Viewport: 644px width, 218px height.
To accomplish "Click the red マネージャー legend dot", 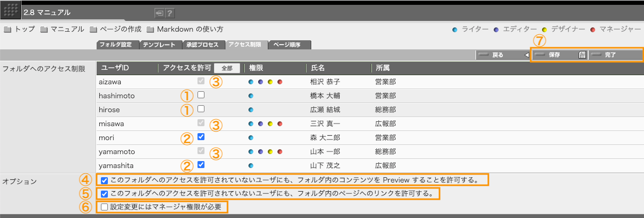I will tap(592, 30).
